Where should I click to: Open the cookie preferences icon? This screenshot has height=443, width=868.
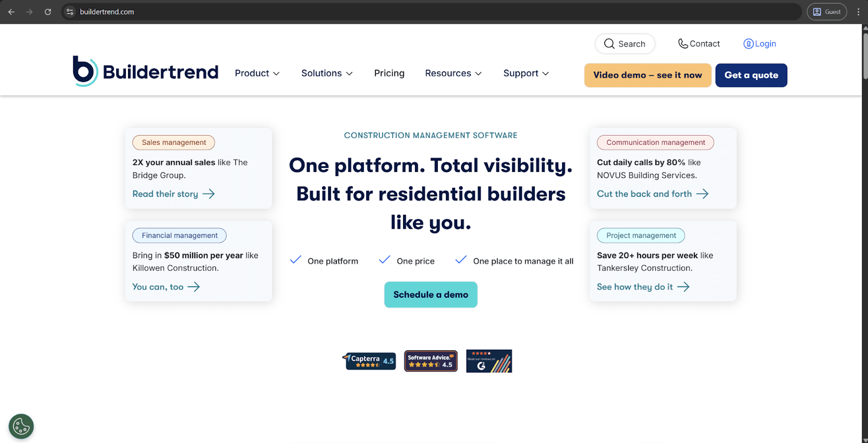point(21,426)
